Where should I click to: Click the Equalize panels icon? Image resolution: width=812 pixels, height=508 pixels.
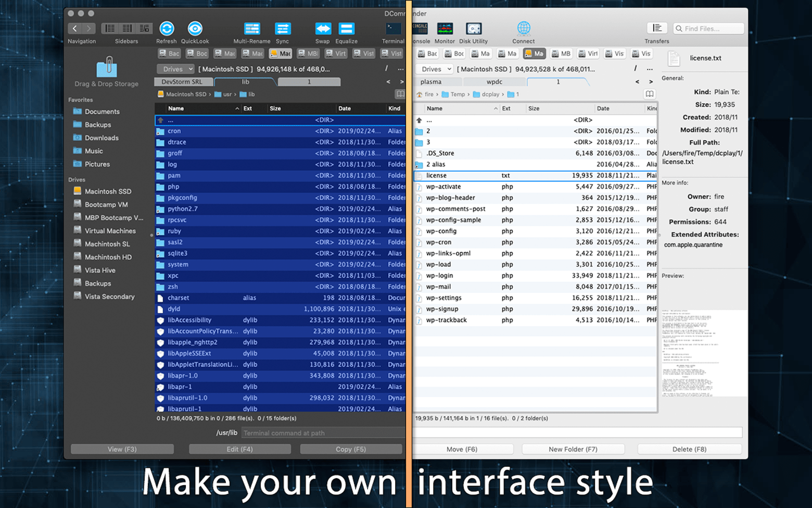tap(346, 29)
